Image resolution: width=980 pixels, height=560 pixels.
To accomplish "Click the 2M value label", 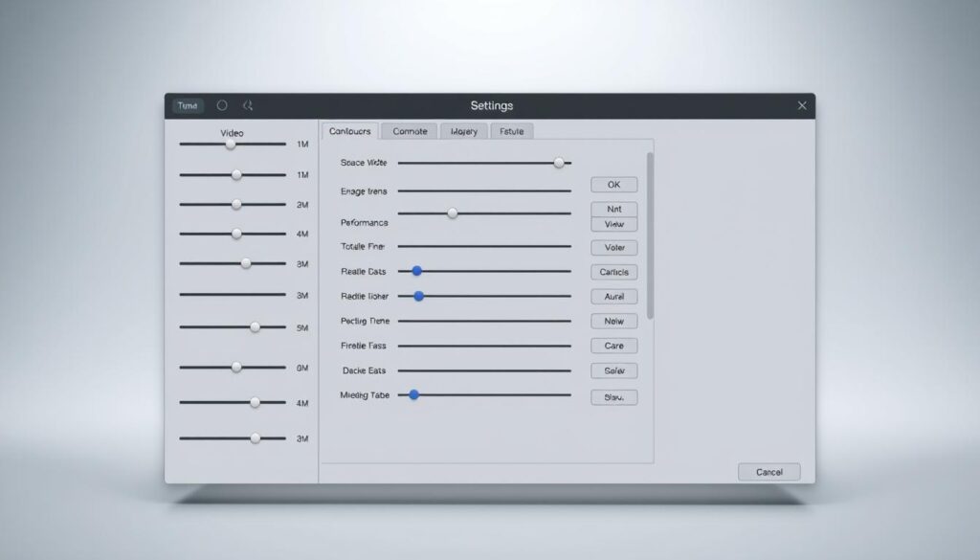I will point(302,205).
